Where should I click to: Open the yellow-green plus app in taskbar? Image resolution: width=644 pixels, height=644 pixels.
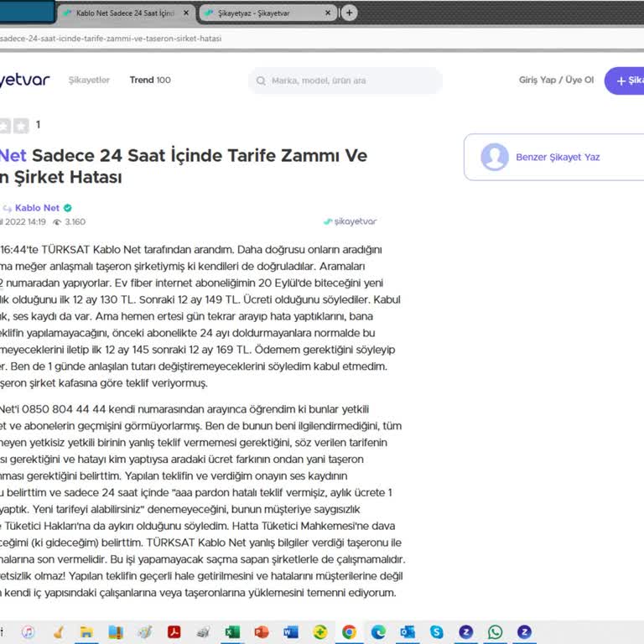click(x=320, y=631)
